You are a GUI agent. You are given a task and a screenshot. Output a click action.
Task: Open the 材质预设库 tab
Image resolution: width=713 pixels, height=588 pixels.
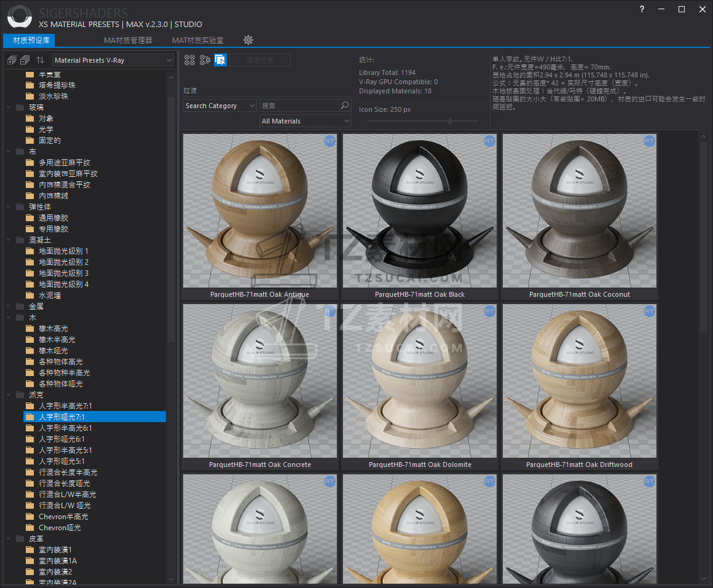29,41
